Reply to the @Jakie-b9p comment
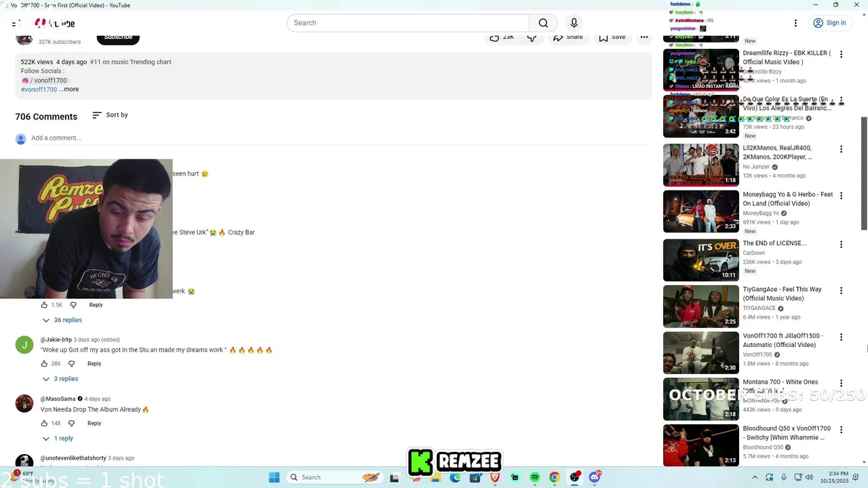 (x=94, y=364)
